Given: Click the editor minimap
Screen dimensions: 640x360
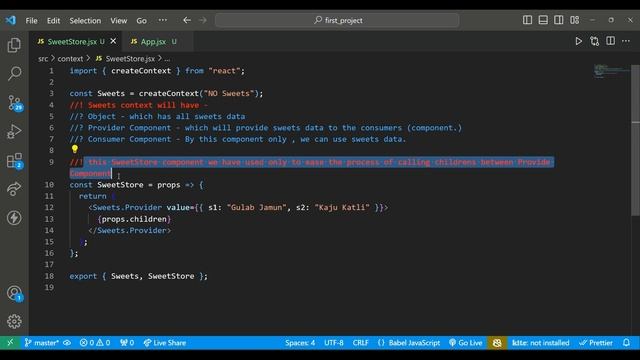Looking at the screenshot, I should (611, 71).
